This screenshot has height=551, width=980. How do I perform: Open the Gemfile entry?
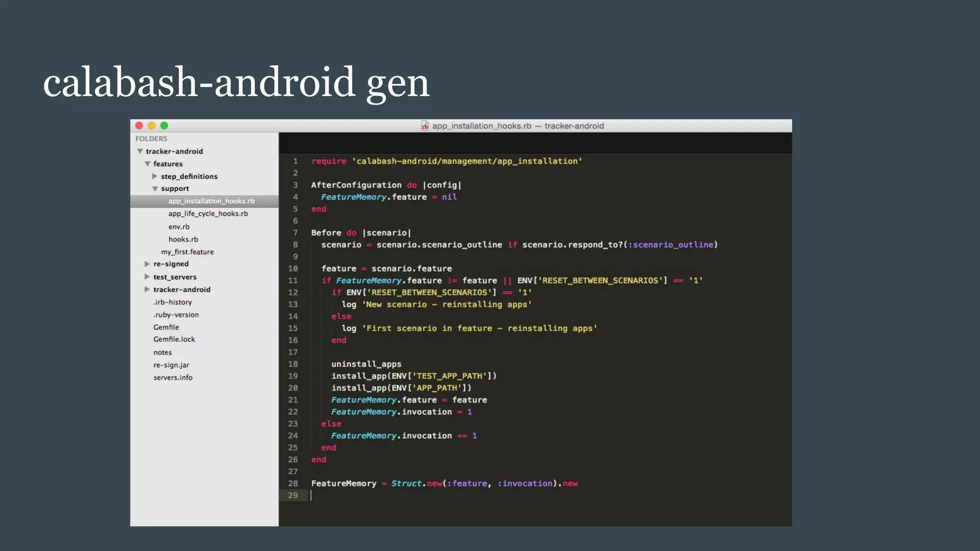click(x=166, y=327)
